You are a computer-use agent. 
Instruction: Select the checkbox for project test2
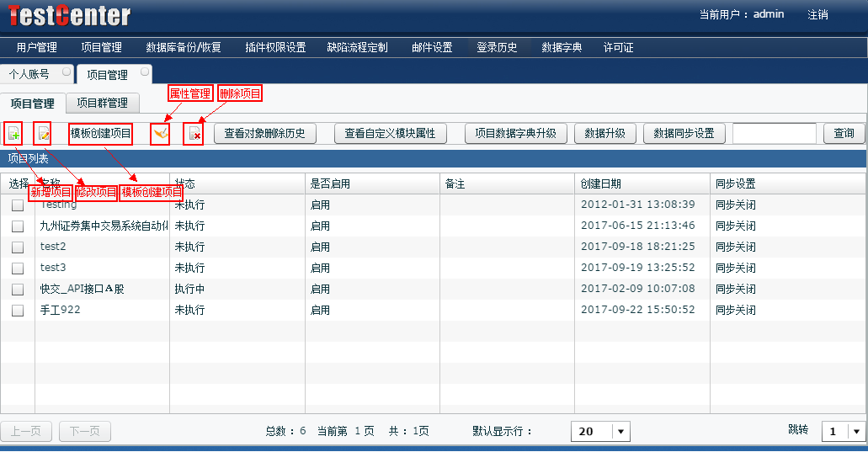[x=18, y=247]
